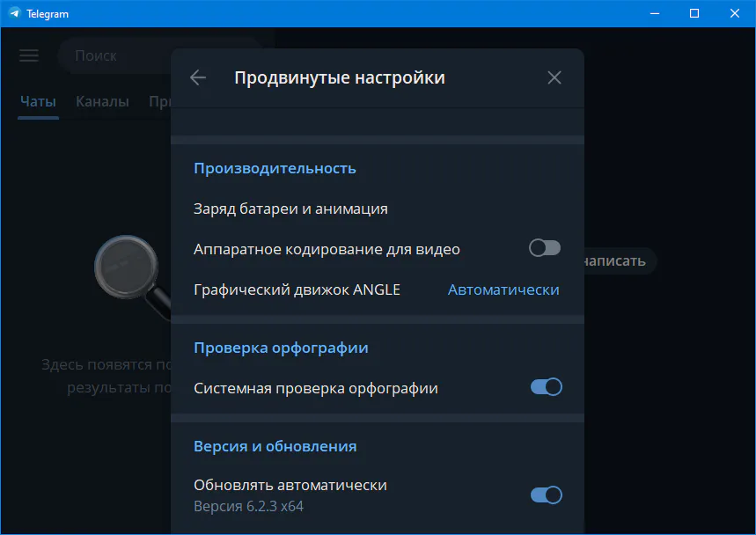
Task: Open the hamburger main menu
Action: [29, 55]
